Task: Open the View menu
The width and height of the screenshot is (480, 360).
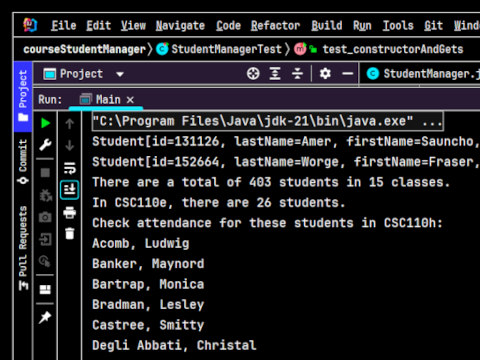Action: click(x=133, y=26)
